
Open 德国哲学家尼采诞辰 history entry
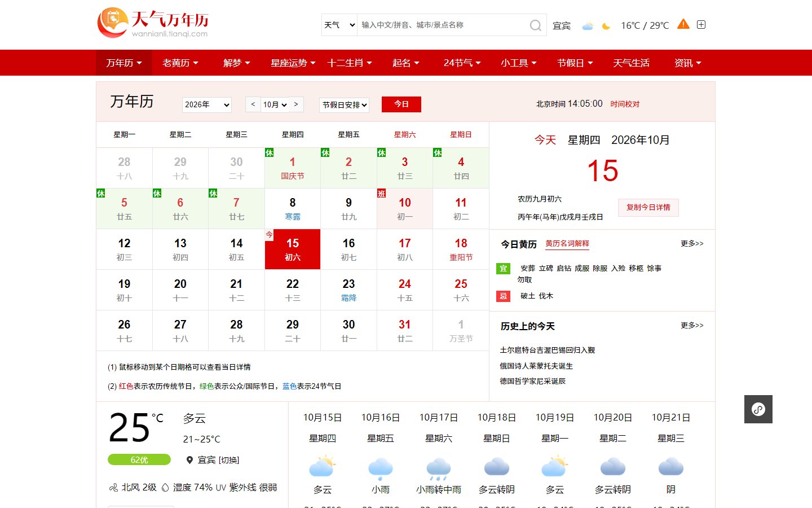[x=532, y=381]
